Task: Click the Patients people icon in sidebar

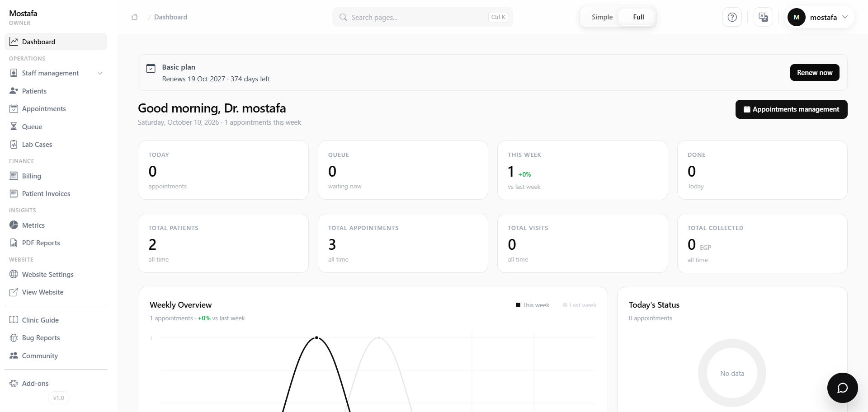Action: (x=14, y=91)
